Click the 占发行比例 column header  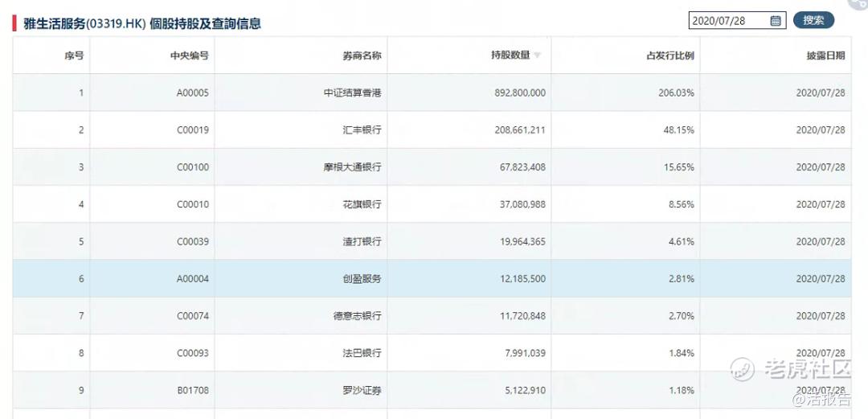[670, 55]
